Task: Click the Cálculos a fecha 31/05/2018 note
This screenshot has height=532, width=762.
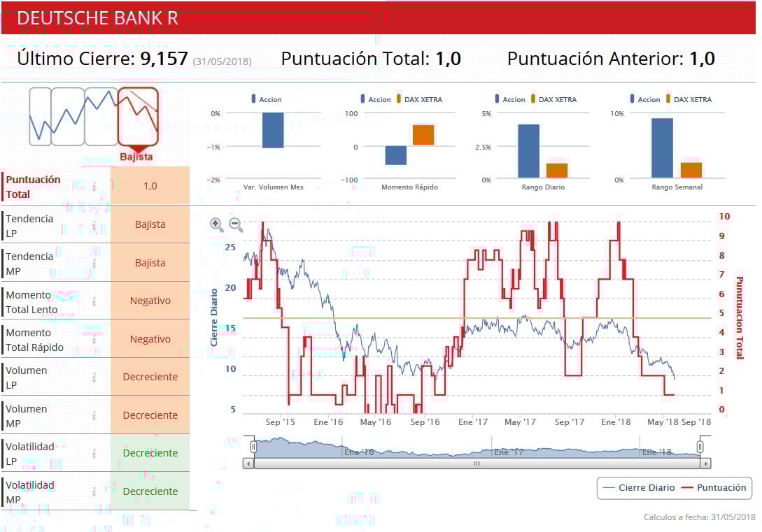Action: 699,517
